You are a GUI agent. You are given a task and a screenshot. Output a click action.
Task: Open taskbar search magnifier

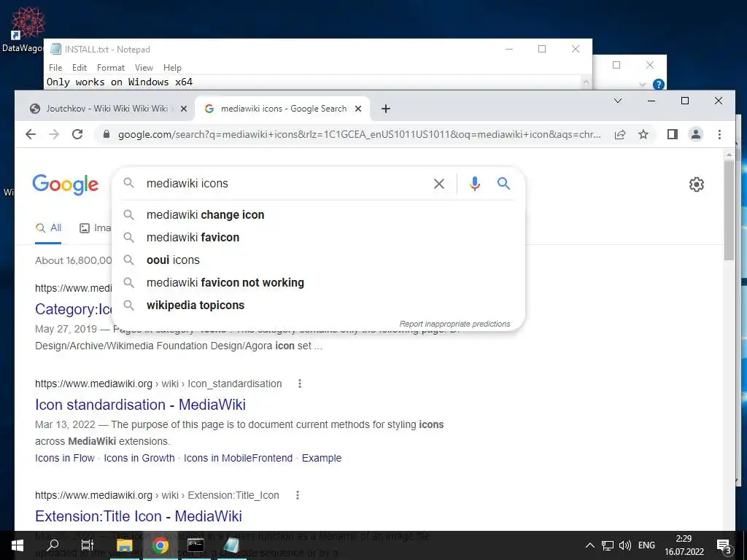coord(53,545)
